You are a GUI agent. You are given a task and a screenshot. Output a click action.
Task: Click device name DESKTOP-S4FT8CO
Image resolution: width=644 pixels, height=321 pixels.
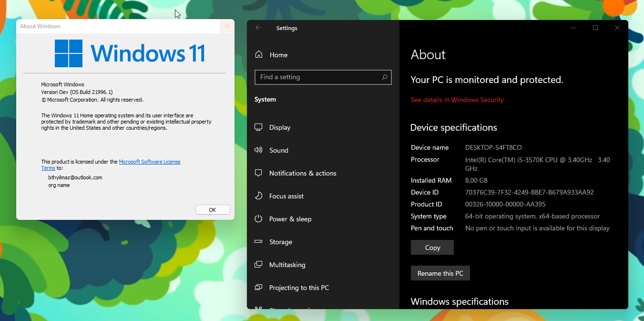[x=493, y=147]
